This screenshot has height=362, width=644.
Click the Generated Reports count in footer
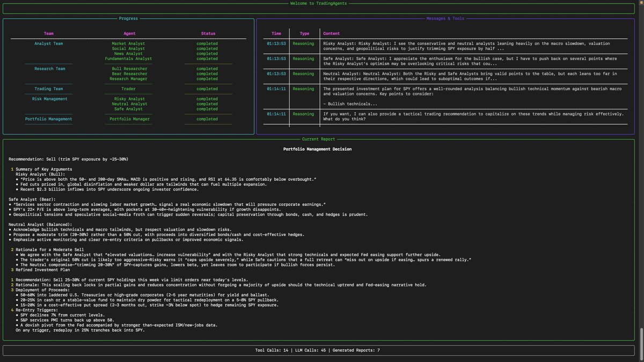tap(356, 350)
